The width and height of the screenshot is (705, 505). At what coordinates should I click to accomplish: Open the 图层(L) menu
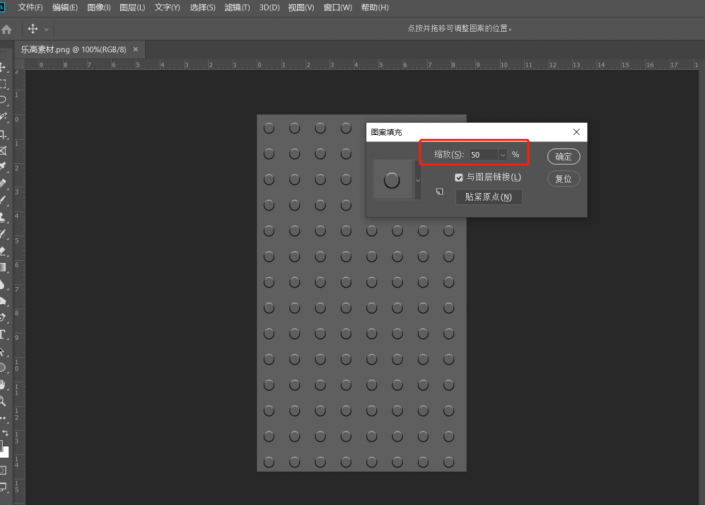132,7
